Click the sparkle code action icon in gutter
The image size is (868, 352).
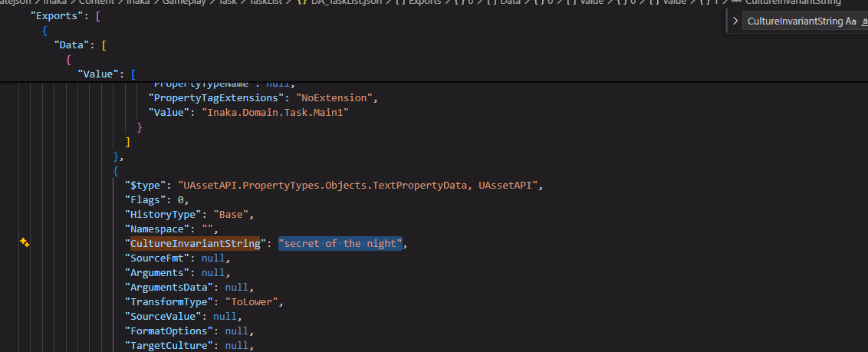25,243
